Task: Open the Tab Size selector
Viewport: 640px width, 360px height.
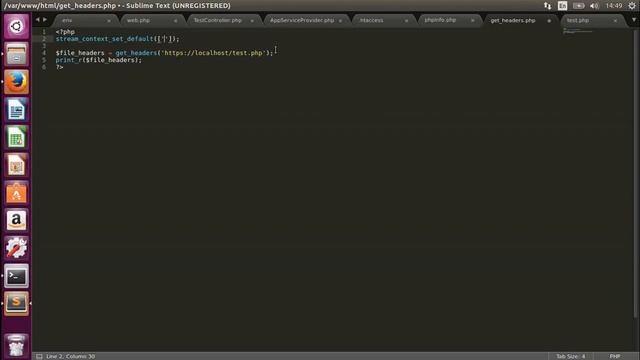Action: 571,356
